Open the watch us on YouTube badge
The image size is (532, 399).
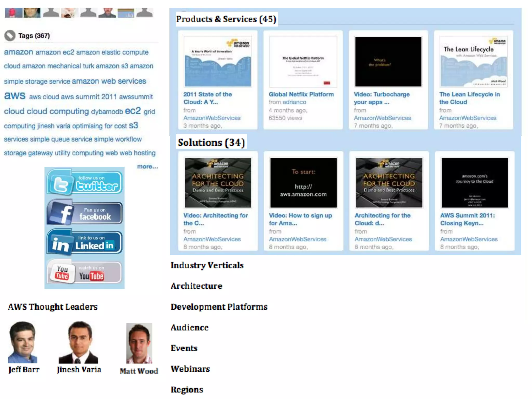pyautogui.click(x=84, y=272)
